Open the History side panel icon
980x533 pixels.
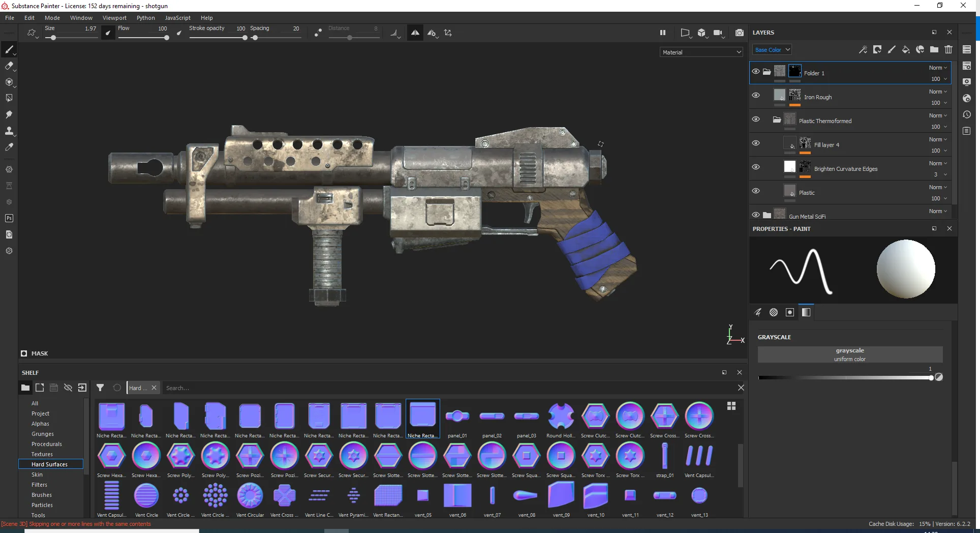(x=967, y=114)
